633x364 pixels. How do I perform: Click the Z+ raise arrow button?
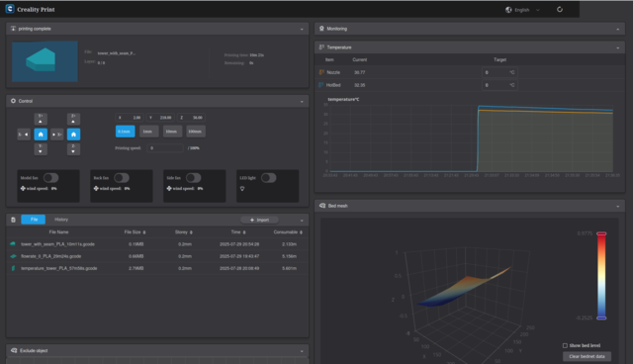pos(73,119)
